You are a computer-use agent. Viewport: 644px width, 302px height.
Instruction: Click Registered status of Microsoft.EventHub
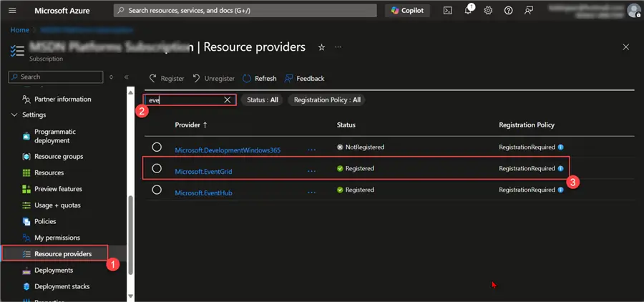355,190
